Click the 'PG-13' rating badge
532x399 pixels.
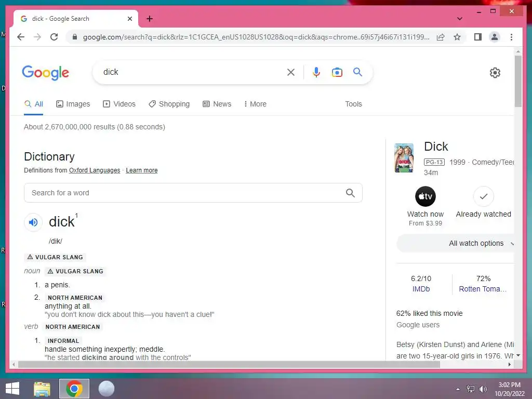[x=434, y=162]
